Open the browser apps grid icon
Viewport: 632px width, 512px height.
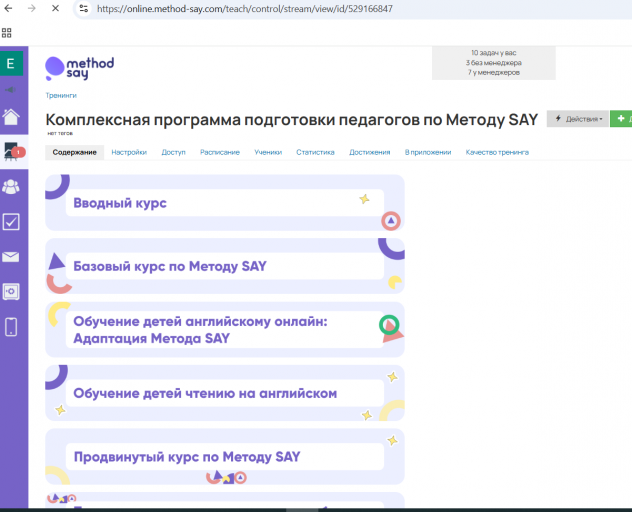[x=7, y=33]
